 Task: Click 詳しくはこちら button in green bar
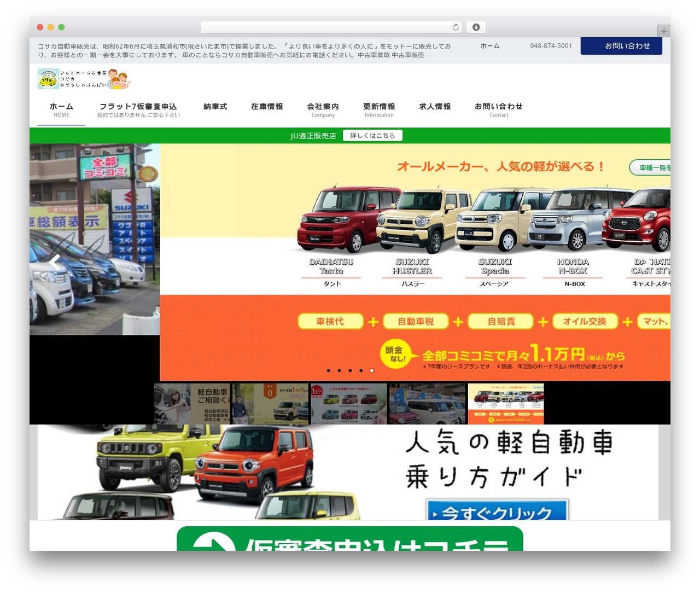point(372,136)
